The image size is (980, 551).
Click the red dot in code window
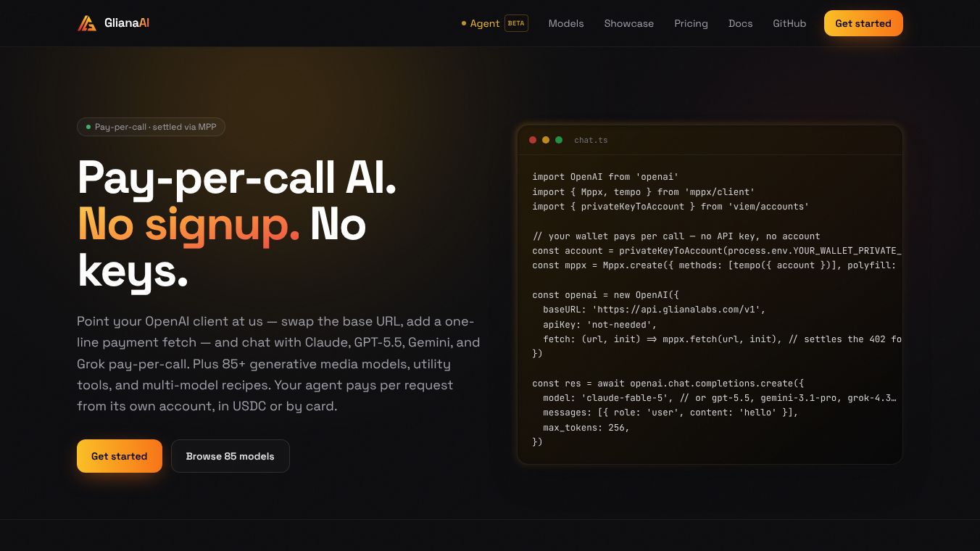pos(533,140)
